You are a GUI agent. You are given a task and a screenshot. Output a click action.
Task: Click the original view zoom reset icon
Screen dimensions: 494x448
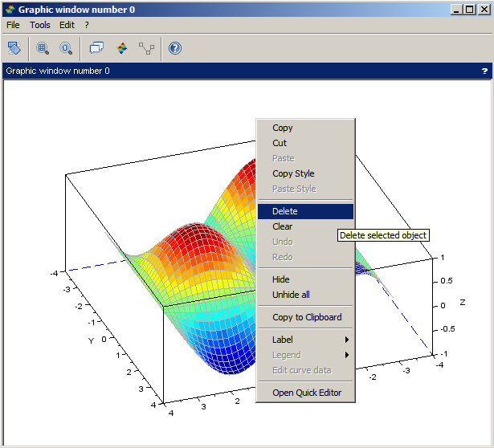pyautogui.click(x=66, y=48)
